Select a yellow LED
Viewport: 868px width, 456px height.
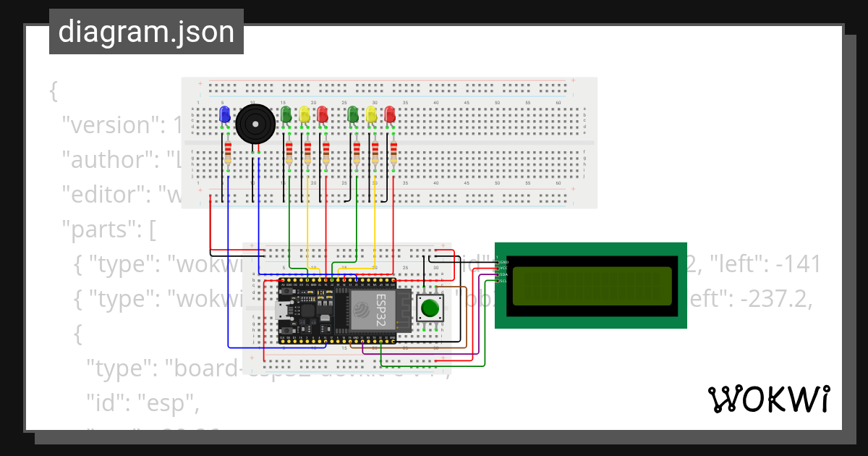[304, 114]
